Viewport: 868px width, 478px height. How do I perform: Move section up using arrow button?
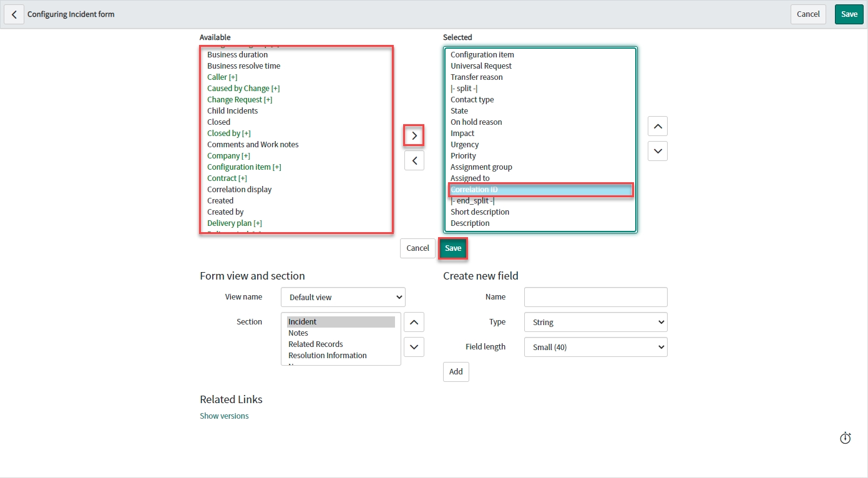tap(414, 322)
